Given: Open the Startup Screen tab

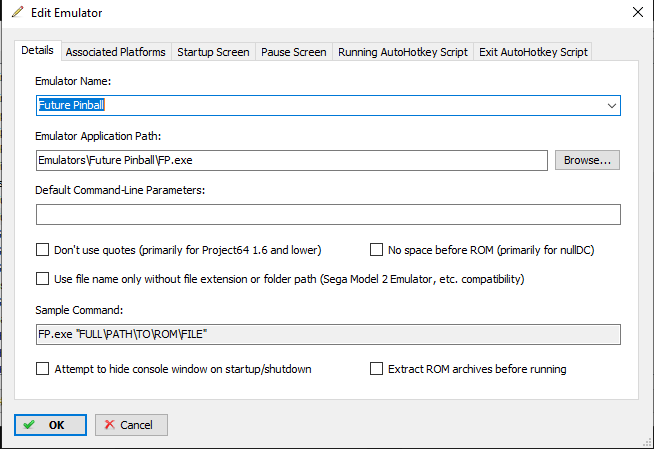Looking at the screenshot, I should 213,52.
